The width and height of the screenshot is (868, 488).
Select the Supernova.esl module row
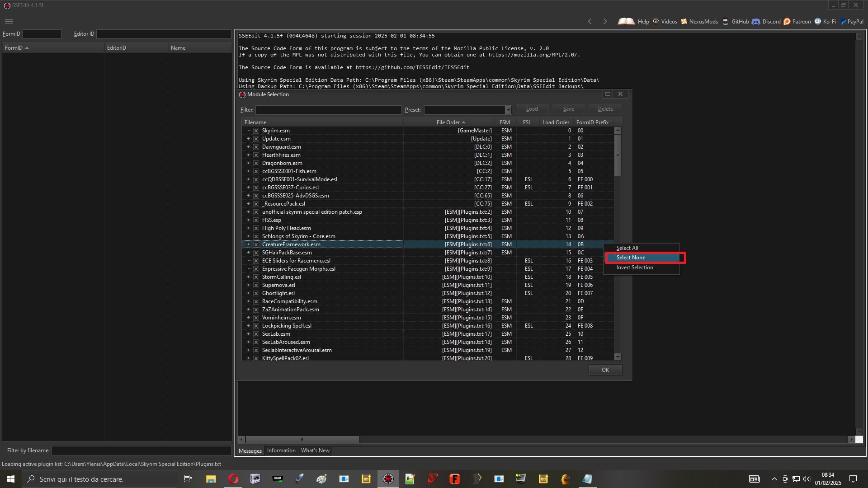click(x=428, y=285)
